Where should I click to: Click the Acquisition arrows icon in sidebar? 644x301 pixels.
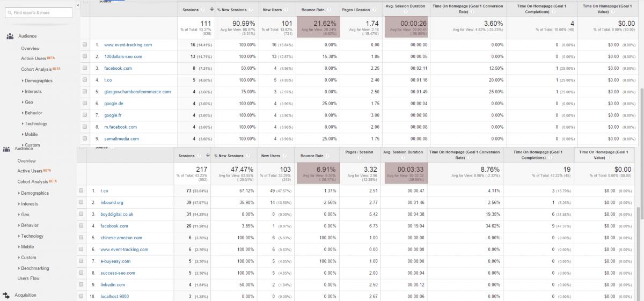pyautogui.click(x=6, y=295)
